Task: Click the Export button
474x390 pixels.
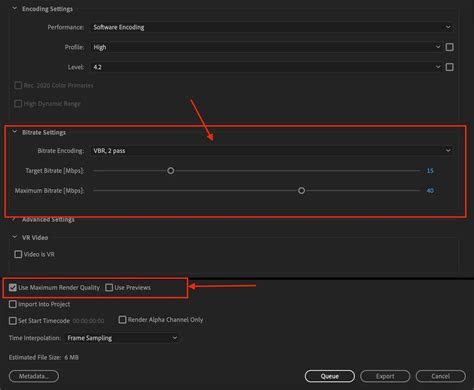Action: click(x=385, y=376)
